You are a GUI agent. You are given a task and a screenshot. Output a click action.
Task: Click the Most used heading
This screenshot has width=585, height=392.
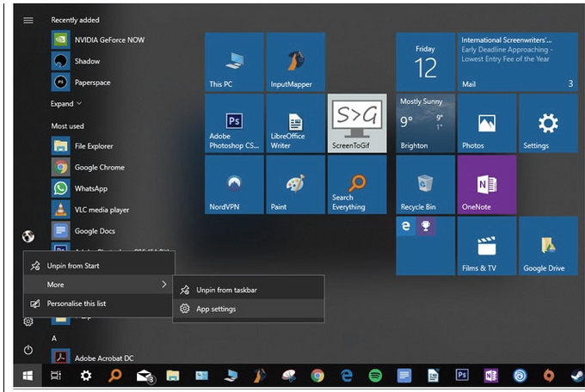(67, 126)
